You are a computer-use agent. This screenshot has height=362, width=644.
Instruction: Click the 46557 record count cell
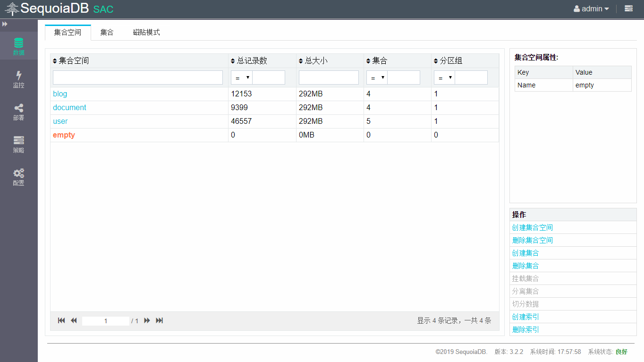(x=262, y=121)
